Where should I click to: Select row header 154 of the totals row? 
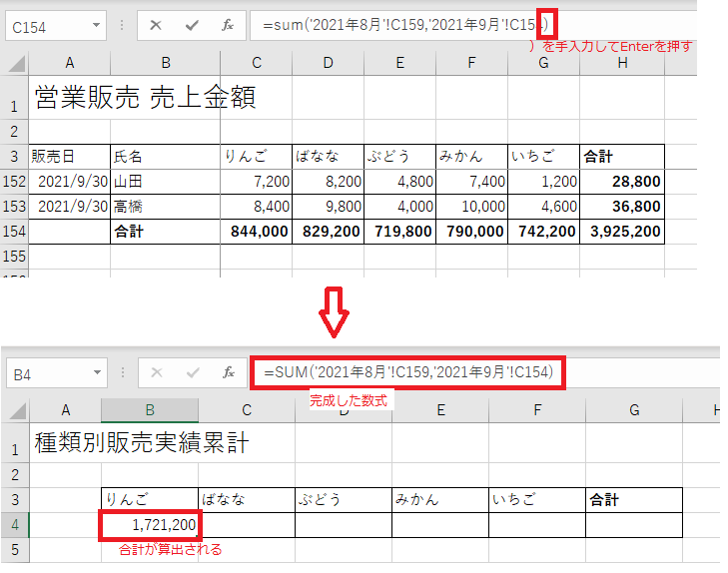point(14,231)
